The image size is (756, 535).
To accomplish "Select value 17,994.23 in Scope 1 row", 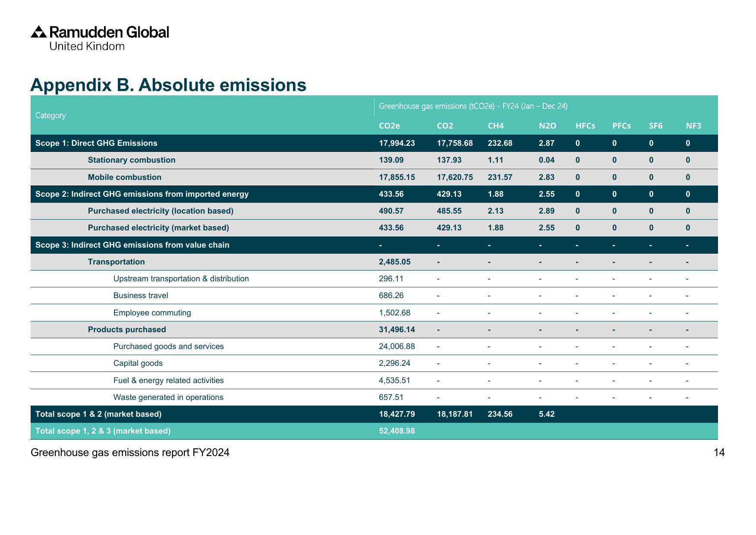I will pyautogui.click(x=397, y=143).
